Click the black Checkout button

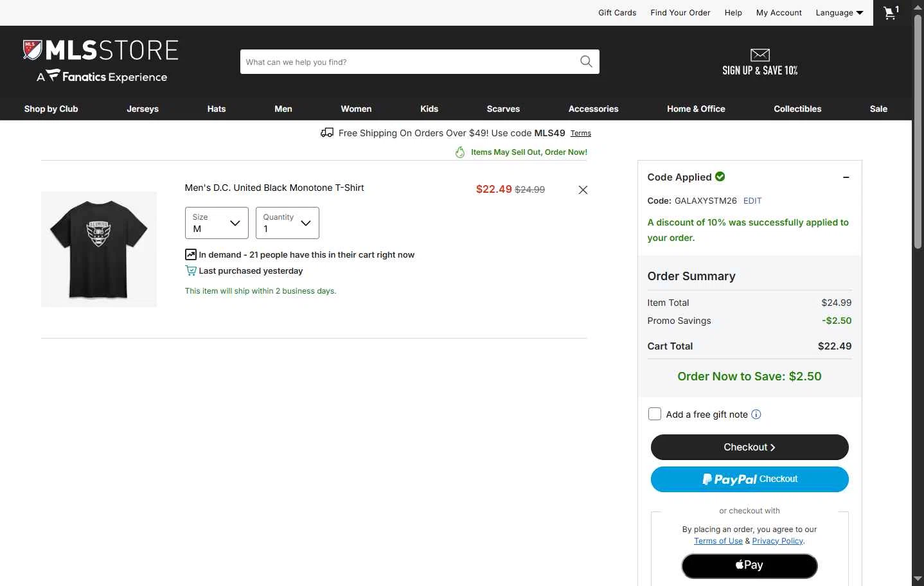pyautogui.click(x=749, y=447)
